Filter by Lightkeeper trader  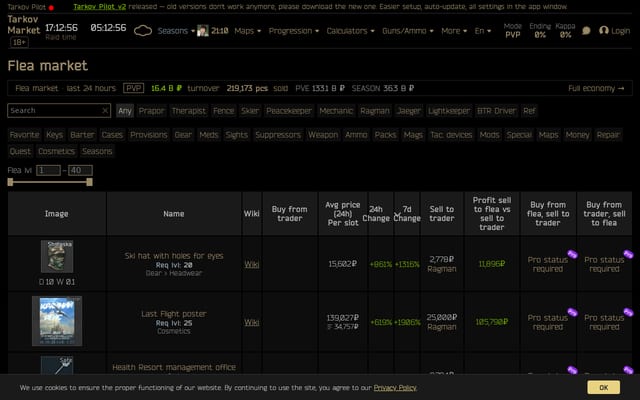tap(449, 111)
